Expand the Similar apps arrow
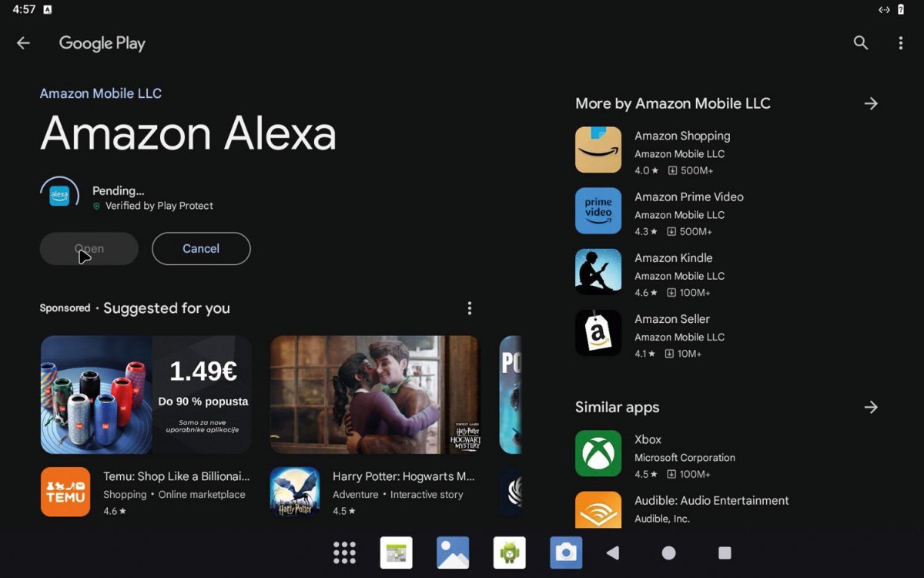This screenshot has height=578, width=924. click(x=871, y=407)
